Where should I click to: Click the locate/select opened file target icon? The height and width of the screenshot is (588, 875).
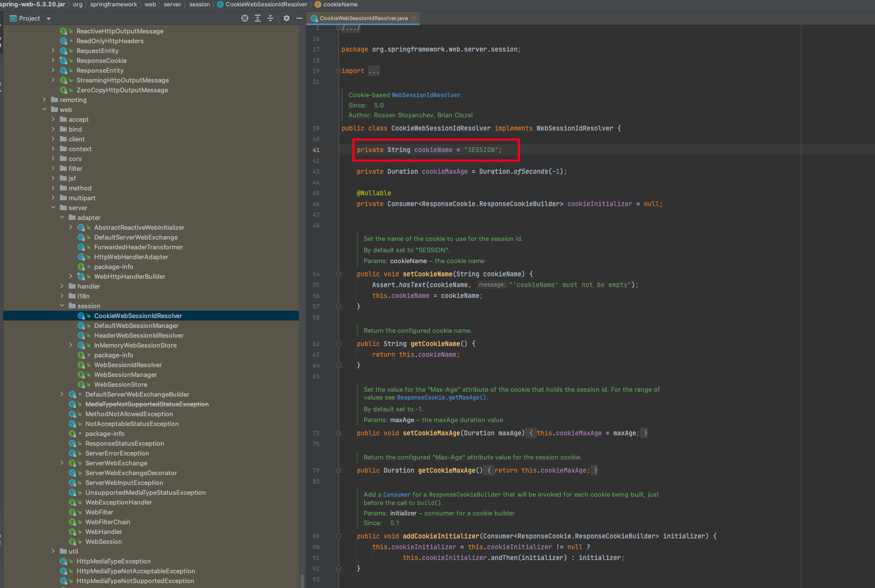pyautogui.click(x=245, y=18)
